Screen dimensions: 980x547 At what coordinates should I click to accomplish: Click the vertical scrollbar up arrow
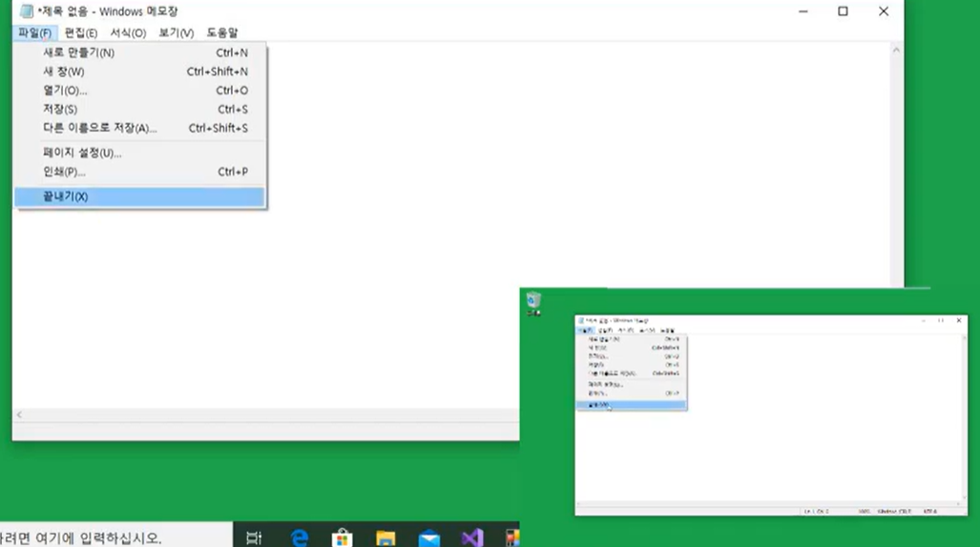click(896, 50)
